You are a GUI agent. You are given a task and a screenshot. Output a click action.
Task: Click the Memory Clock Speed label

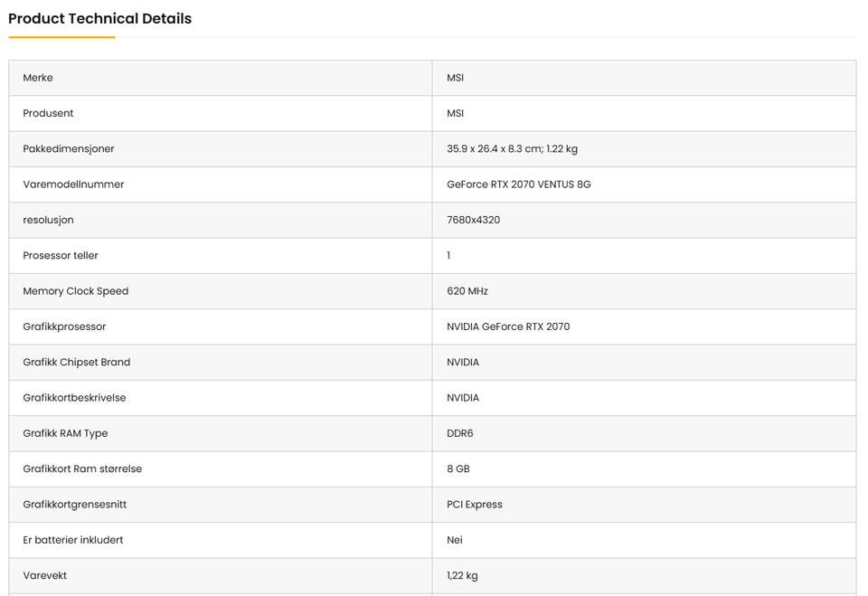coord(76,291)
